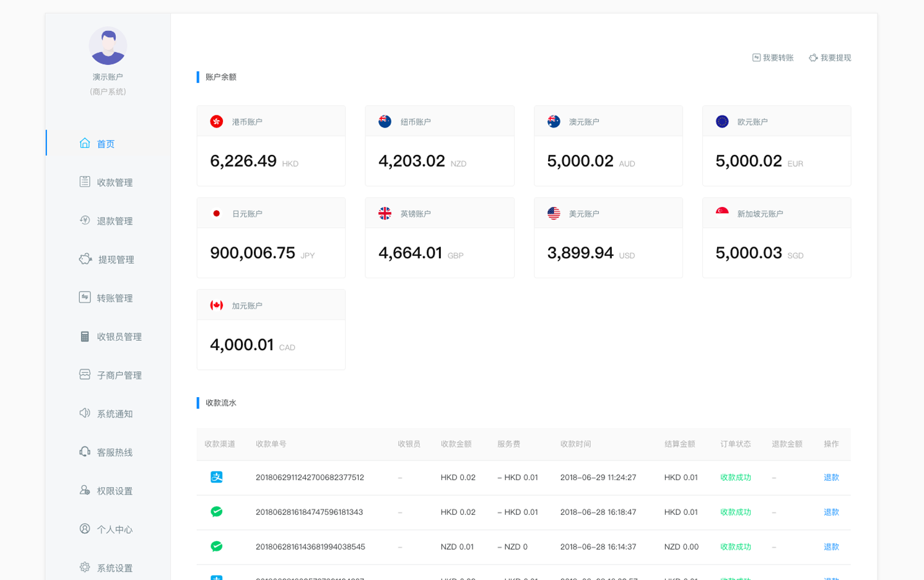Click the 客服热线 headset icon

coord(85,452)
